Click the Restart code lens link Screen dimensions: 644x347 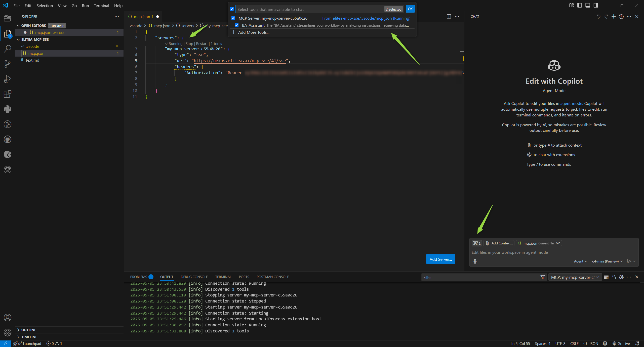pyautogui.click(x=202, y=44)
